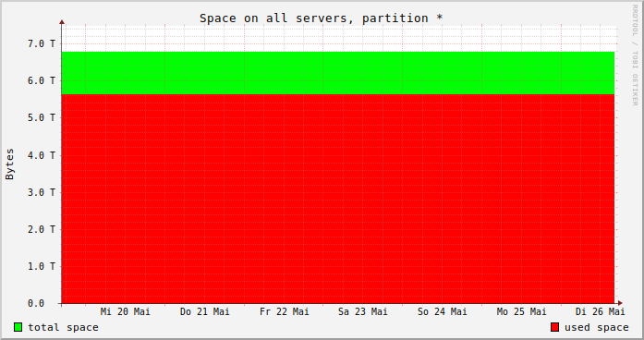Click the 'Fr 22 Mai' date label
The height and width of the screenshot is (340, 644).
(285, 312)
